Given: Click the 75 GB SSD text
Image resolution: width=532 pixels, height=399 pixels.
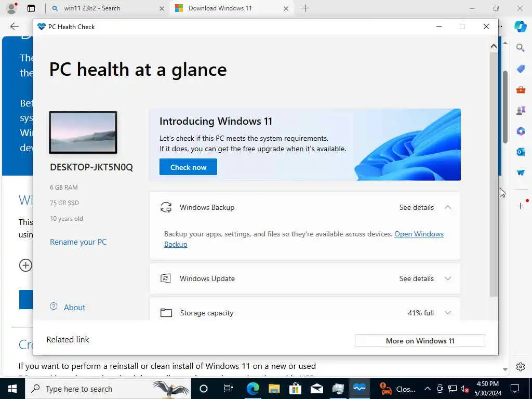Looking at the screenshot, I should pos(64,203).
